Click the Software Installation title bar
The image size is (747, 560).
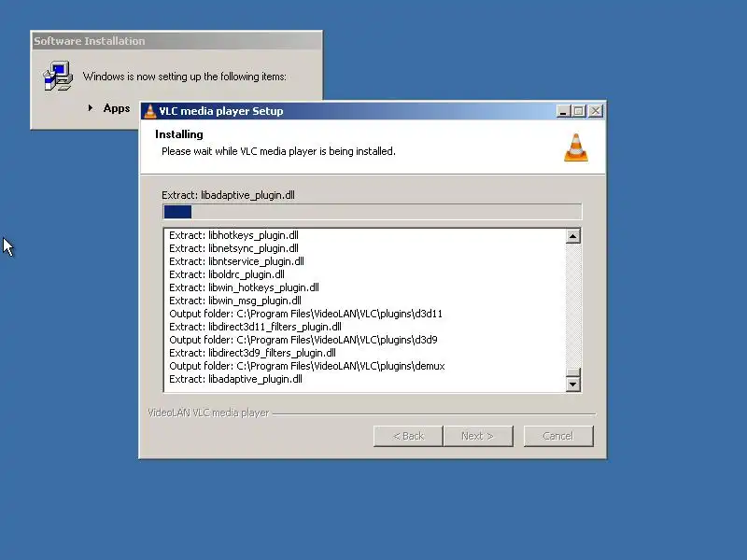176,41
